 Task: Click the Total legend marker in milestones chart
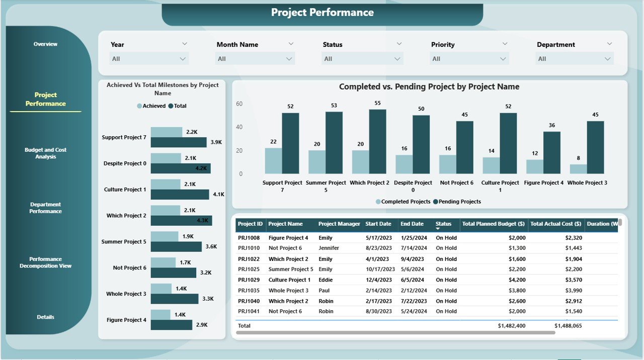point(171,106)
